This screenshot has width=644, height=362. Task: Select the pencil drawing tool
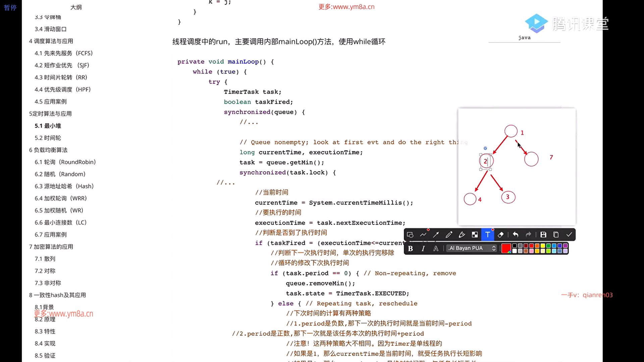(449, 235)
